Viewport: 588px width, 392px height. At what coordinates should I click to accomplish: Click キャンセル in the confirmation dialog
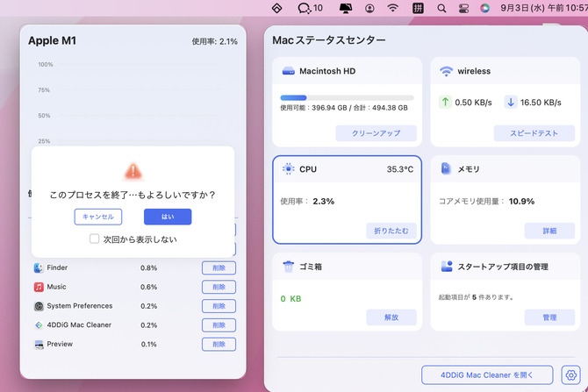tap(98, 217)
